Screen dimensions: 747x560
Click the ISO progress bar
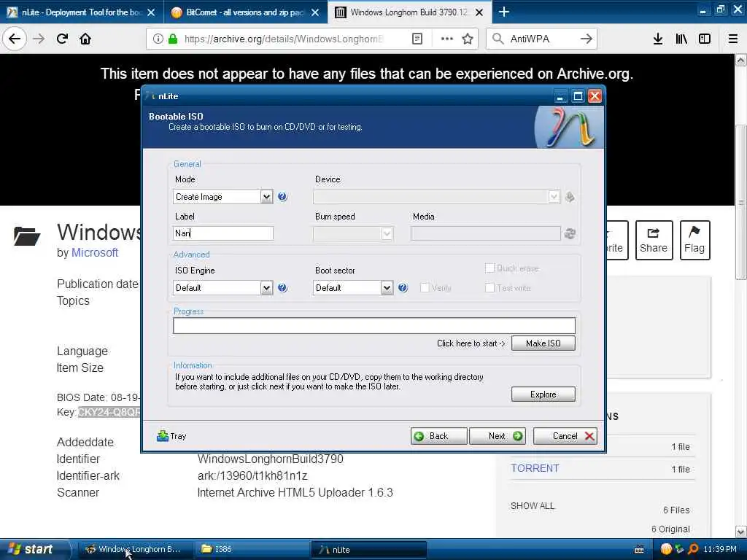click(x=374, y=326)
